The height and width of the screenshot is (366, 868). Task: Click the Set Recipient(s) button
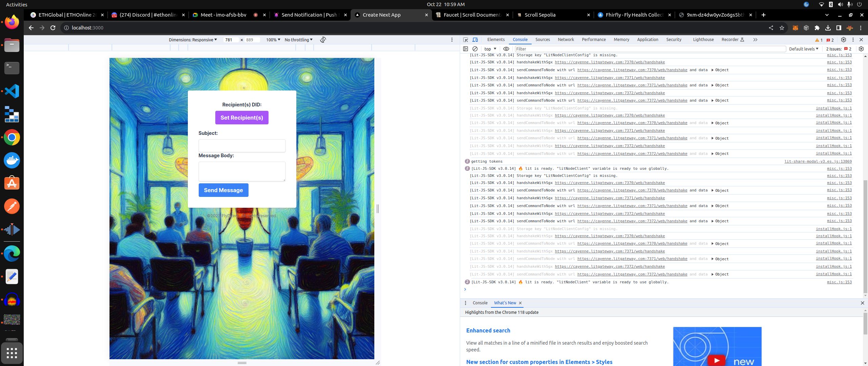pyautogui.click(x=242, y=118)
